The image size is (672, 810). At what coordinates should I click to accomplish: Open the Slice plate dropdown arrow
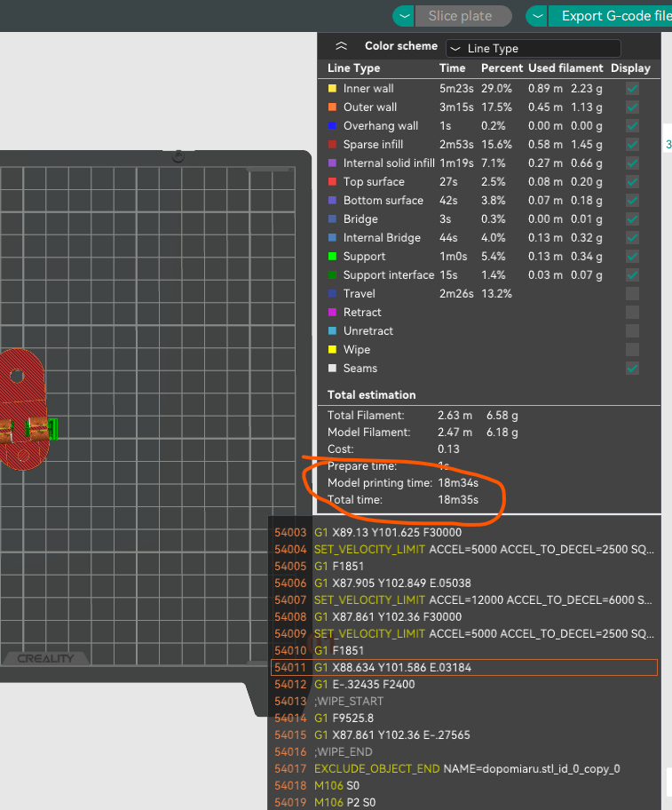(x=404, y=16)
